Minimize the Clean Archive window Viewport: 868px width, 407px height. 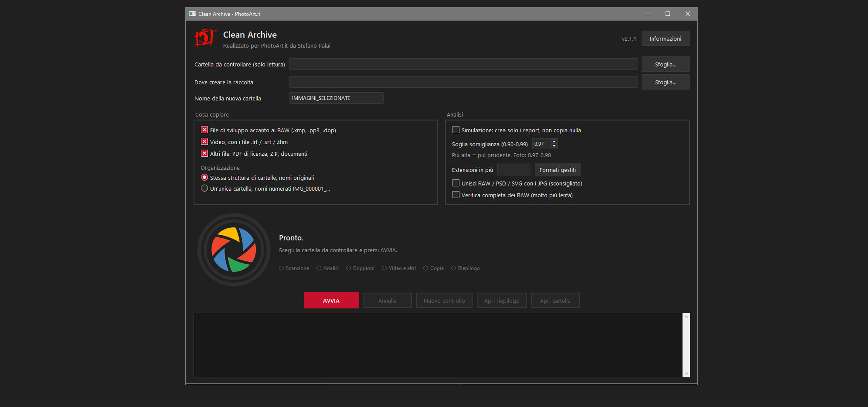[648, 14]
